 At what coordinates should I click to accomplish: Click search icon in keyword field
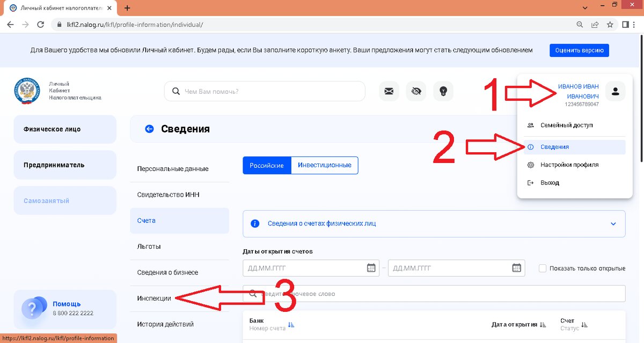(x=253, y=294)
